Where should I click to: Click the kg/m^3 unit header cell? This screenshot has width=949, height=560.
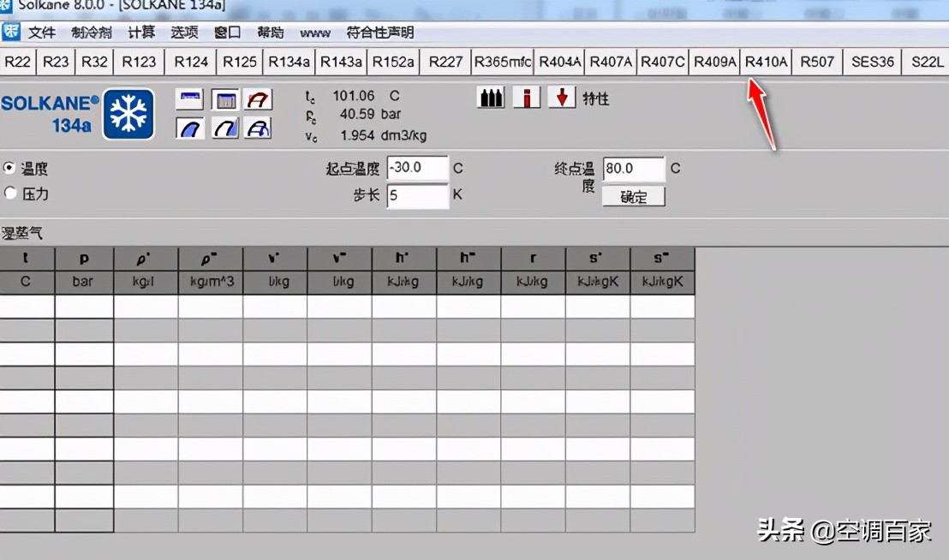[211, 282]
